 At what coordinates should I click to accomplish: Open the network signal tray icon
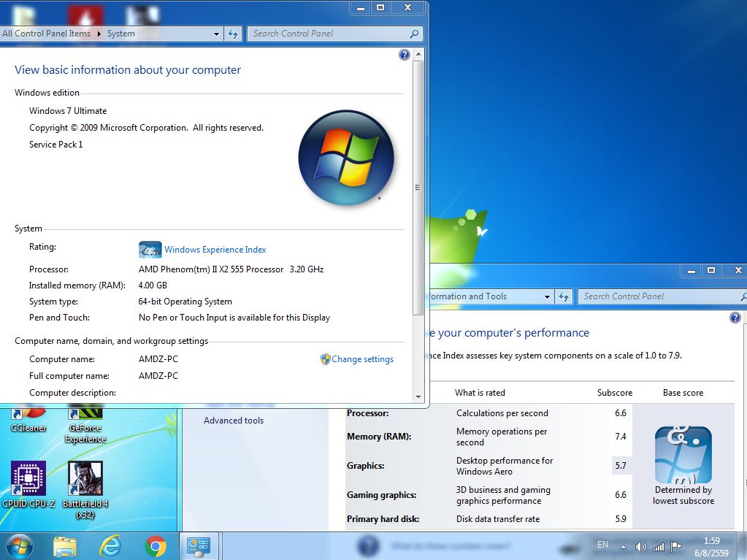[x=659, y=547]
